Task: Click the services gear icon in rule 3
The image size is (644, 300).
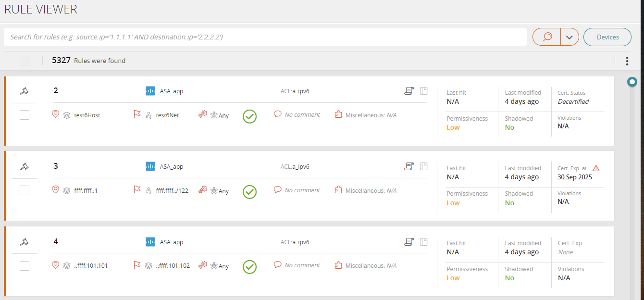Action: tap(203, 190)
